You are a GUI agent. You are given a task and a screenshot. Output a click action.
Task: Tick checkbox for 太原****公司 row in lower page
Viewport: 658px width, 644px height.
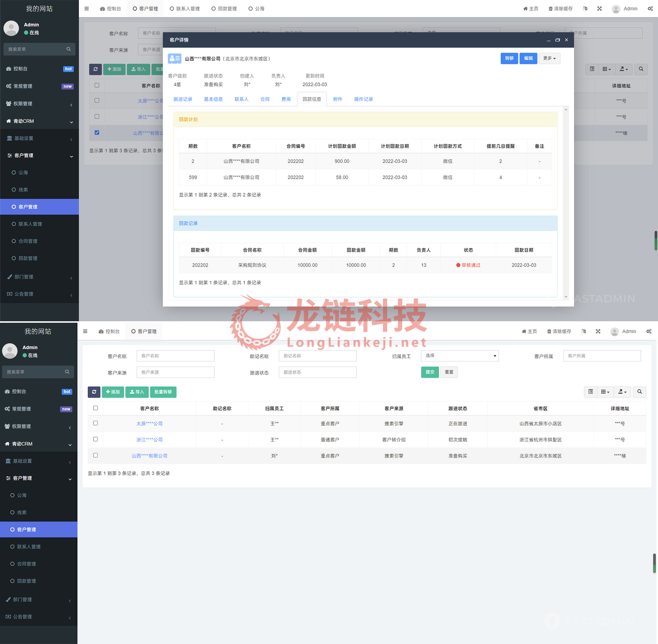95,423
